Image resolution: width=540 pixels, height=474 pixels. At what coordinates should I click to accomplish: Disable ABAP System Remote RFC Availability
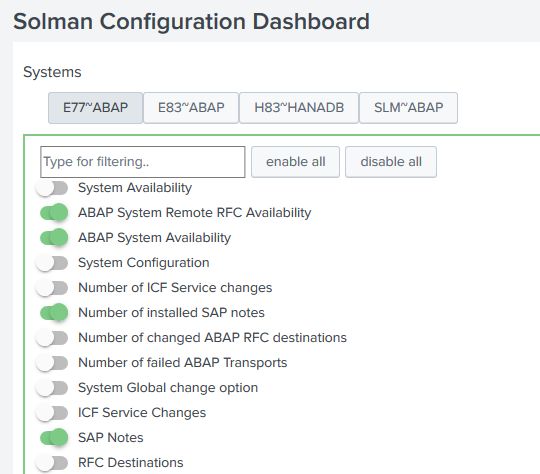point(54,213)
